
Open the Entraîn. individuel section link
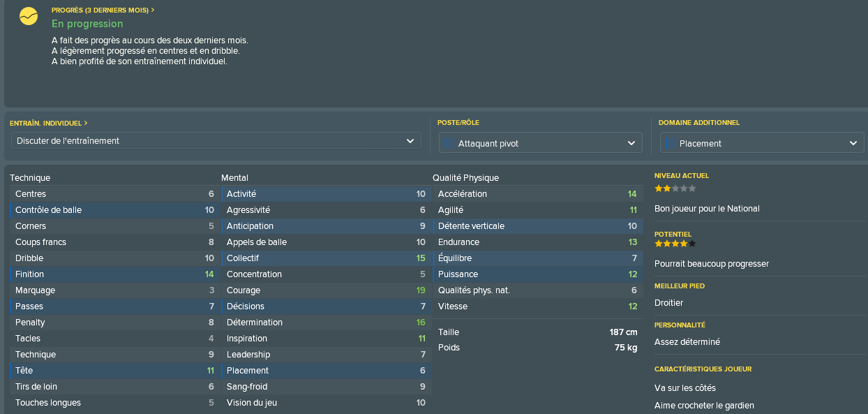(x=49, y=123)
